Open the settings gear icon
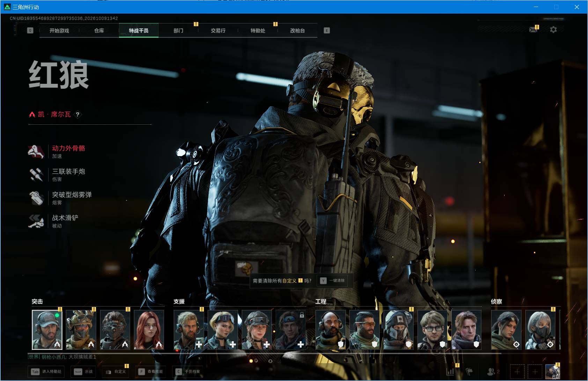The height and width of the screenshot is (381, 588). click(x=553, y=30)
